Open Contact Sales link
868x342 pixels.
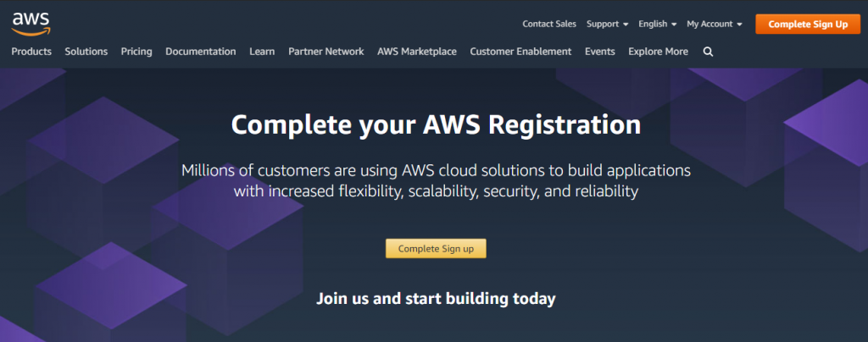tap(549, 25)
